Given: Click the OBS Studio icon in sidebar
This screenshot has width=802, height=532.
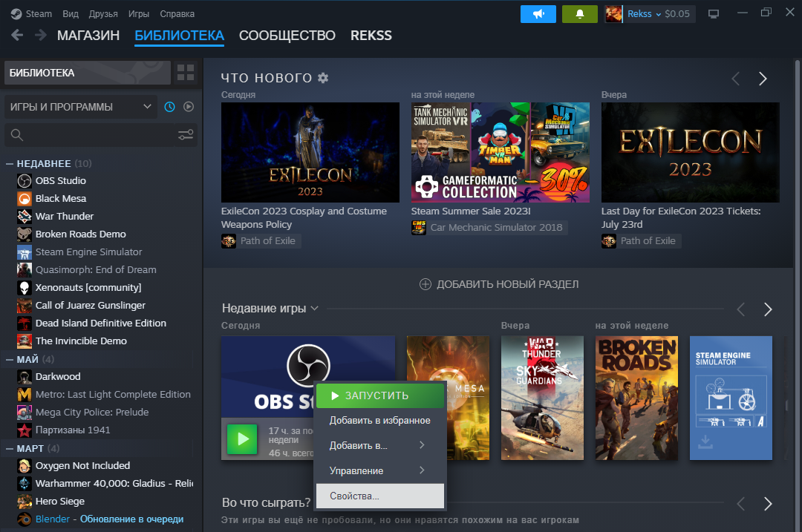Looking at the screenshot, I should (24, 180).
